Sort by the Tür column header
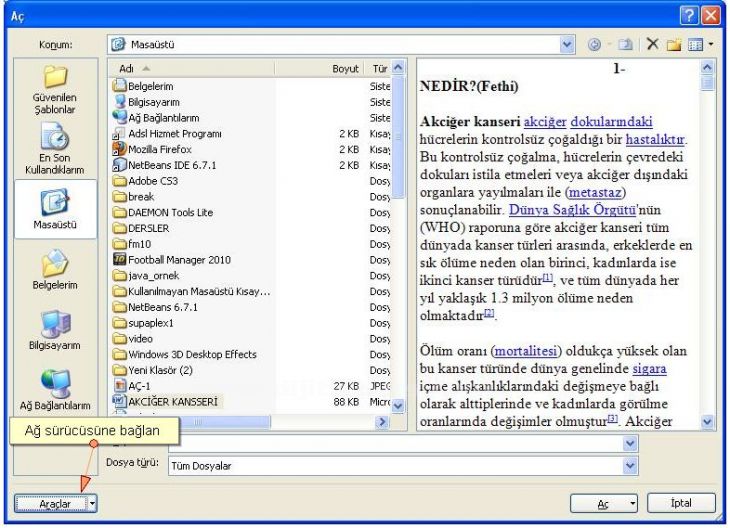 (379, 69)
